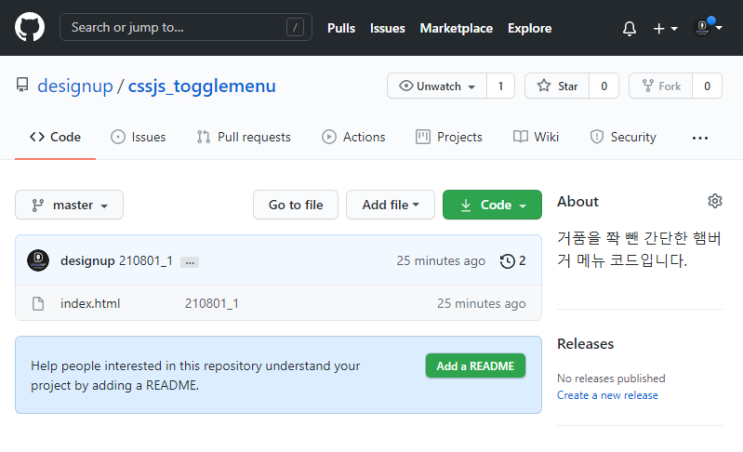Open the About settings gear
Screen dimensions: 743x452
(x=715, y=201)
